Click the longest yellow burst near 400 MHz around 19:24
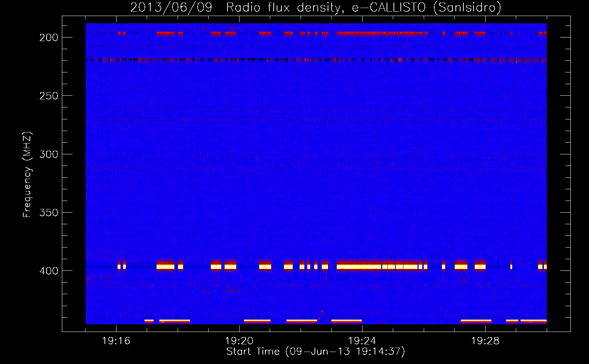This screenshot has width=589, height=364. click(359, 267)
